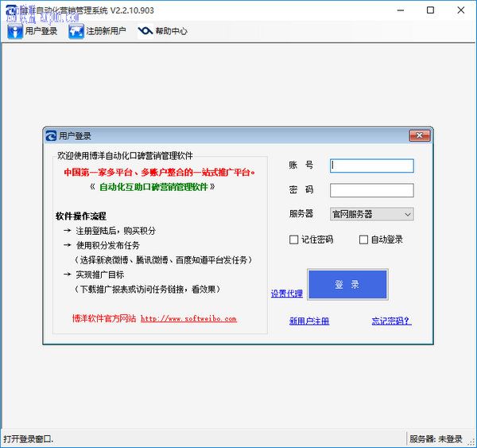Click the green 自动化互助口碑营销管理软件 text
Screen dimensions: 477x448
(x=153, y=187)
